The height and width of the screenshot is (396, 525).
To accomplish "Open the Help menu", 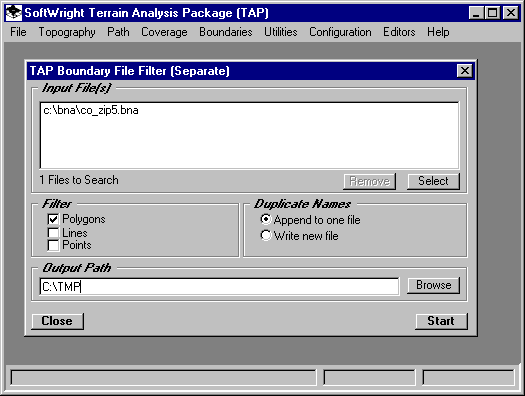I will pos(438,32).
